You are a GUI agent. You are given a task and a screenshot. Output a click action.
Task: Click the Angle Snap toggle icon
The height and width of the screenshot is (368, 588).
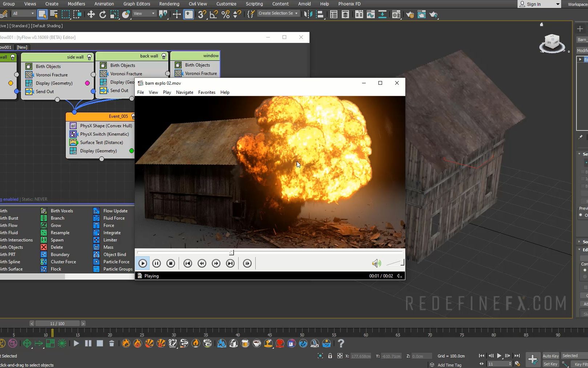point(214,14)
